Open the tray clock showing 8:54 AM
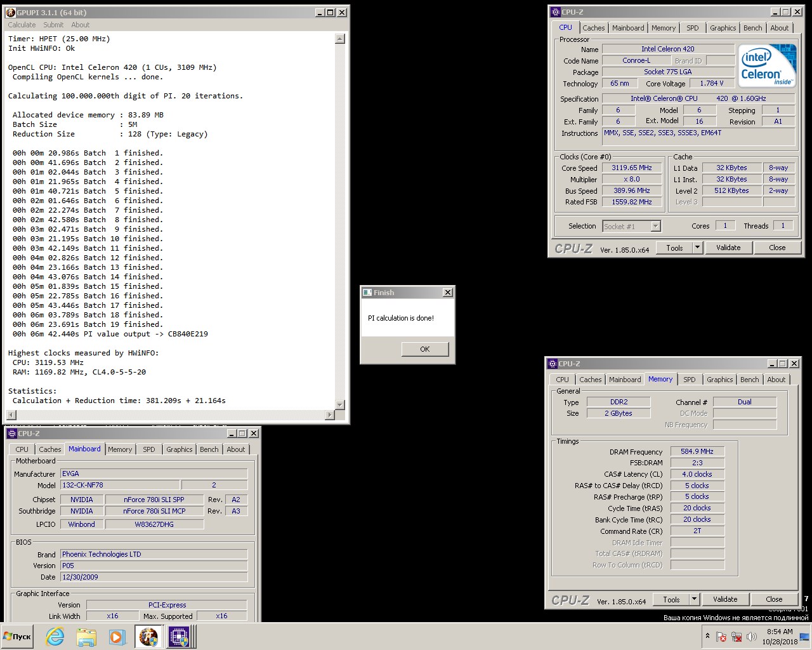The width and height of the screenshot is (812, 650). click(780, 637)
